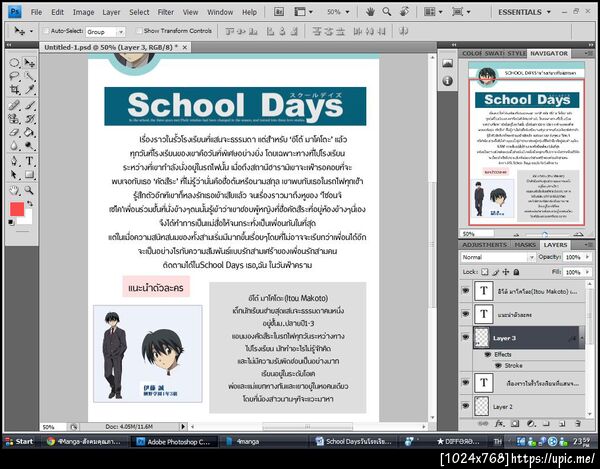Select the Dodge tool
Viewport: 600px width, 469px height.
(29, 146)
